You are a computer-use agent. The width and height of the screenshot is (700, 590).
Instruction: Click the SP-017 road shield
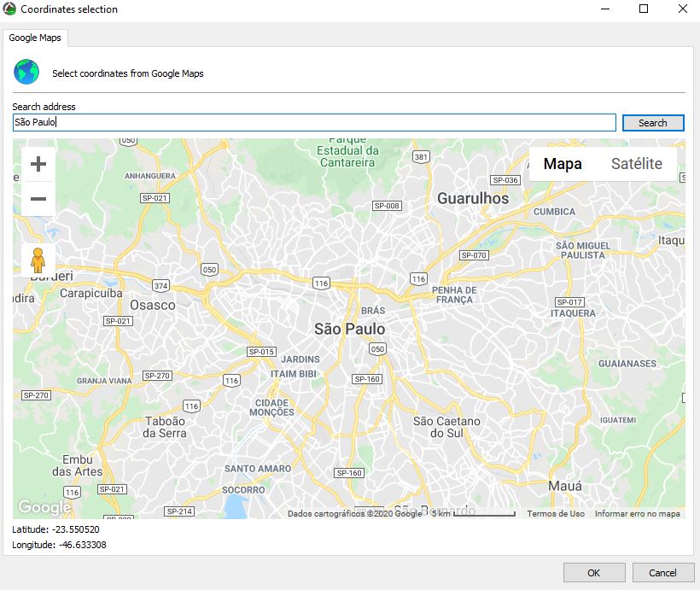point(569,302)
